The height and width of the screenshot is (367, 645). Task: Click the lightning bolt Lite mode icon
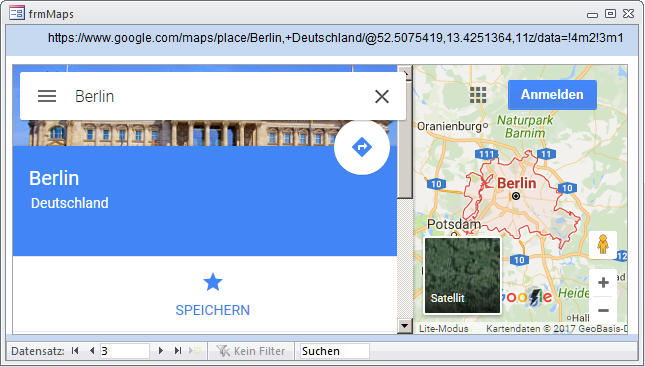coord(534,297)
